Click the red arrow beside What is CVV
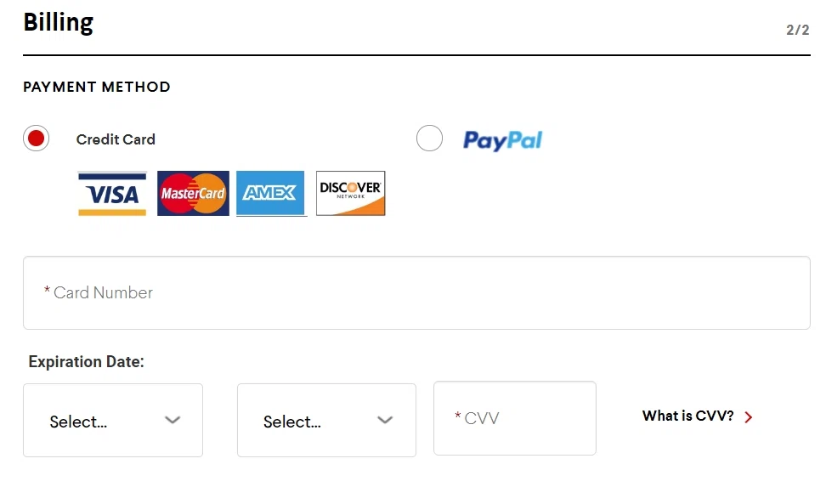Image resolution: width=826 pixels, height=504 pixels. point(749,417)
